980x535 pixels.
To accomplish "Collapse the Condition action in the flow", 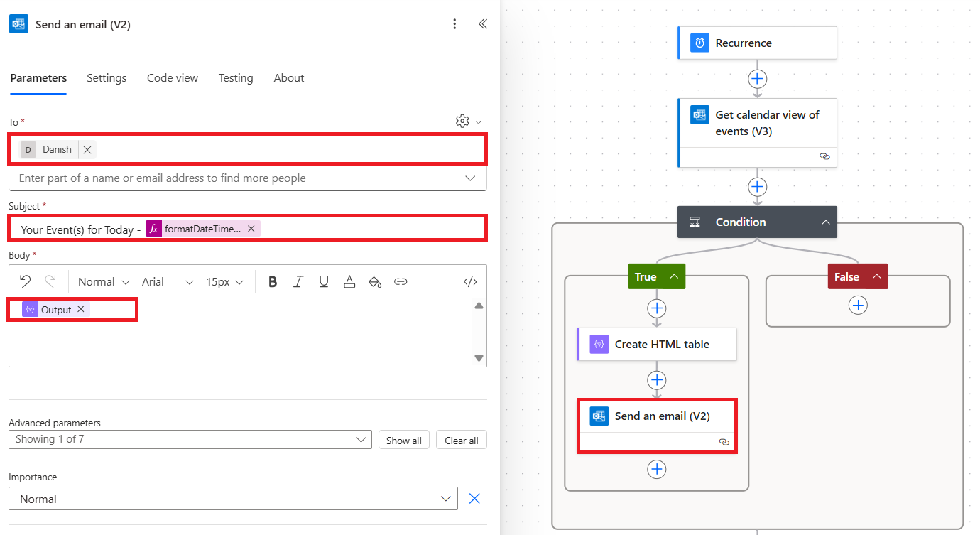I will (826, 222).
